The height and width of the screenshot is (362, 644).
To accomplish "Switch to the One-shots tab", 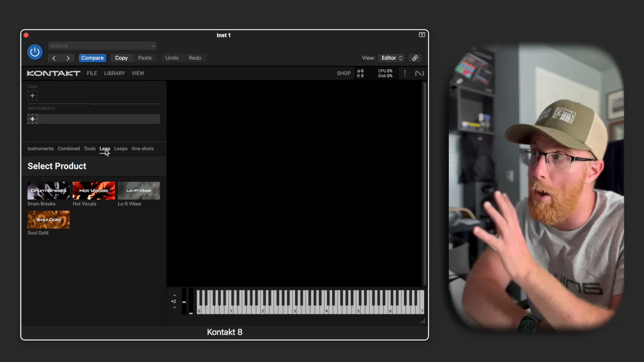I will click(x=143, y=149).
